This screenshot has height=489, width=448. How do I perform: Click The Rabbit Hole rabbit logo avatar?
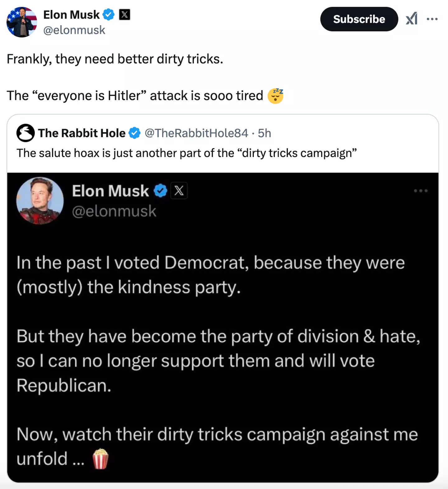[x=25, y=133]
